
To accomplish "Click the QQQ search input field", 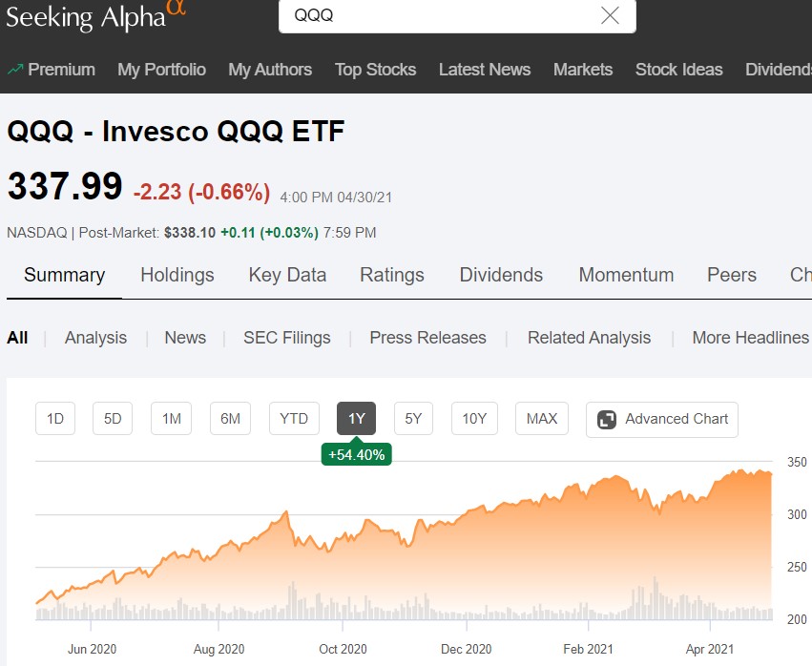I will tap(439, 16).
